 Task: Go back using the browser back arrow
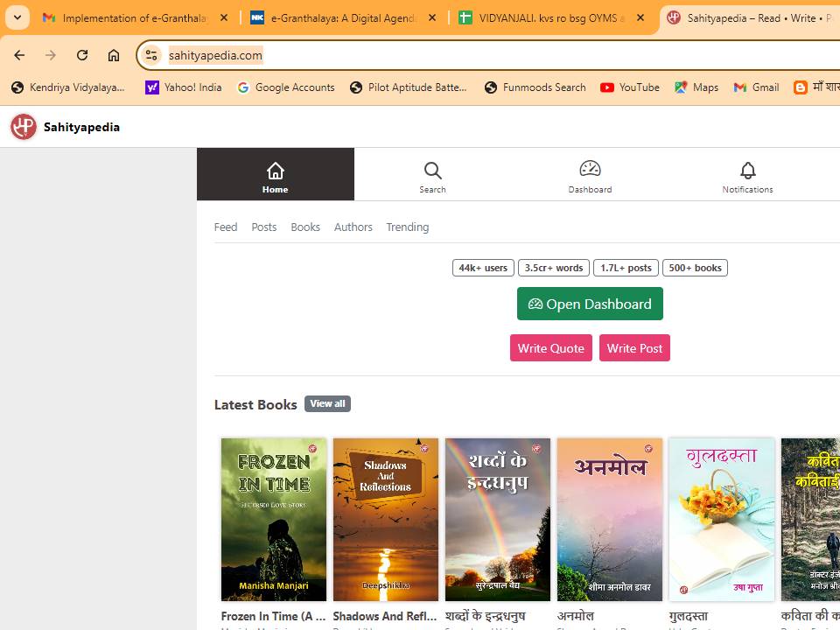[19, 55]
